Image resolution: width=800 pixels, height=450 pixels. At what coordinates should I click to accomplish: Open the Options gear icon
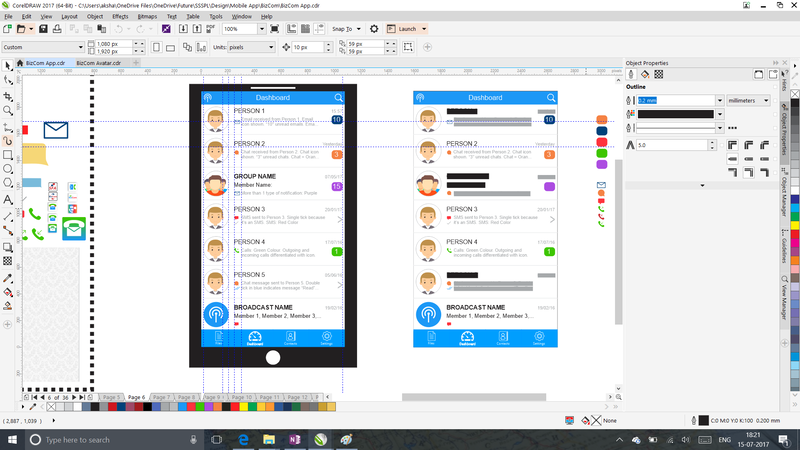(374, 29)
